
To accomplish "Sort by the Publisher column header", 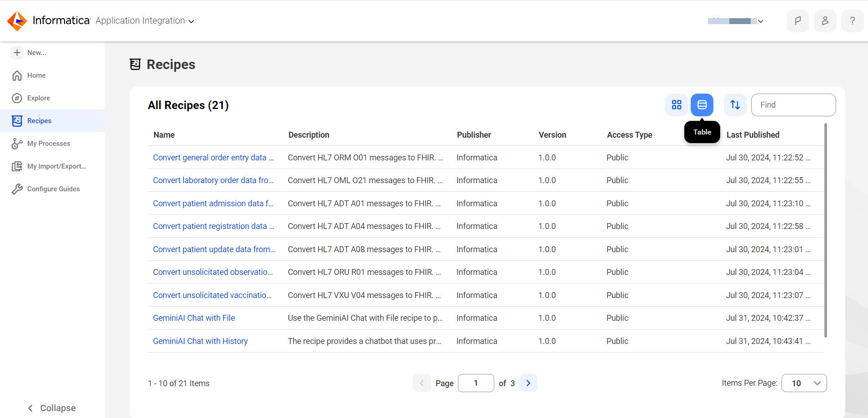I will [x=474, y=135].
